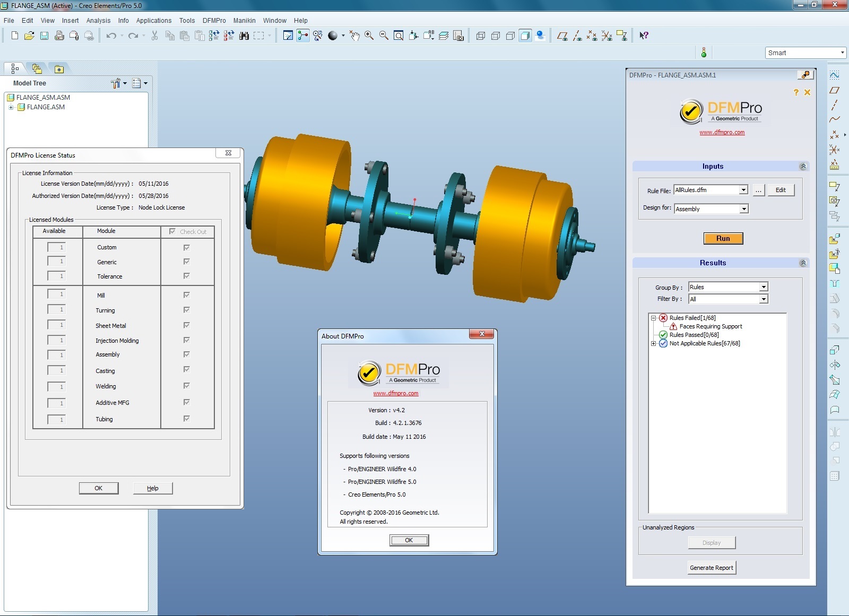
Task: Collapse the Inputs section
Action: [803, 167]
